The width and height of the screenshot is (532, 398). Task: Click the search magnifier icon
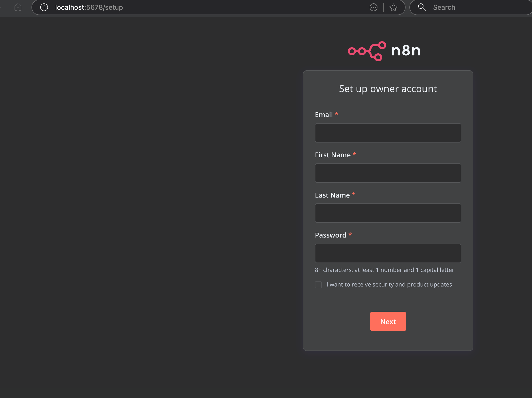pyautogui.click(x=422, y=7)
